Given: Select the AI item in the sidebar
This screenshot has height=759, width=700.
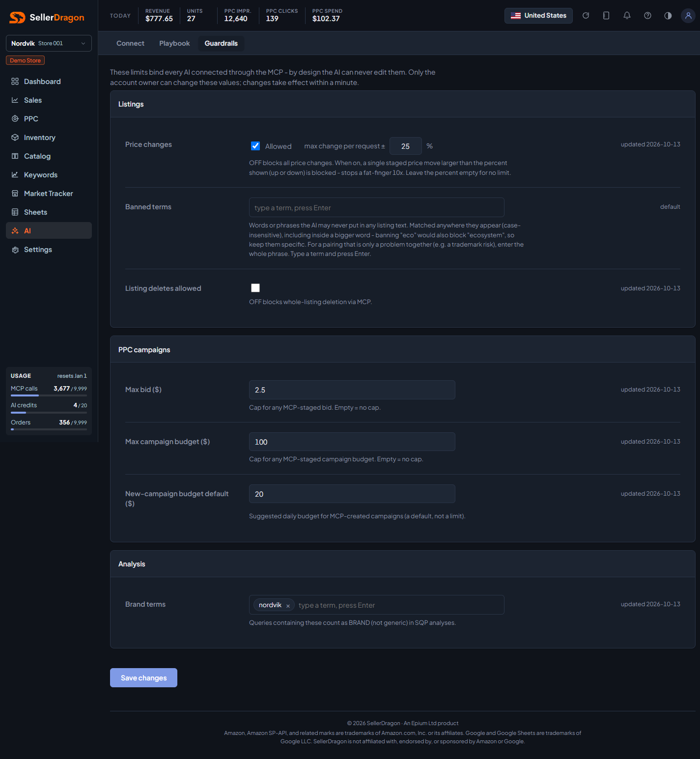Looking at the screenshot, I should [x=49, y=231].
